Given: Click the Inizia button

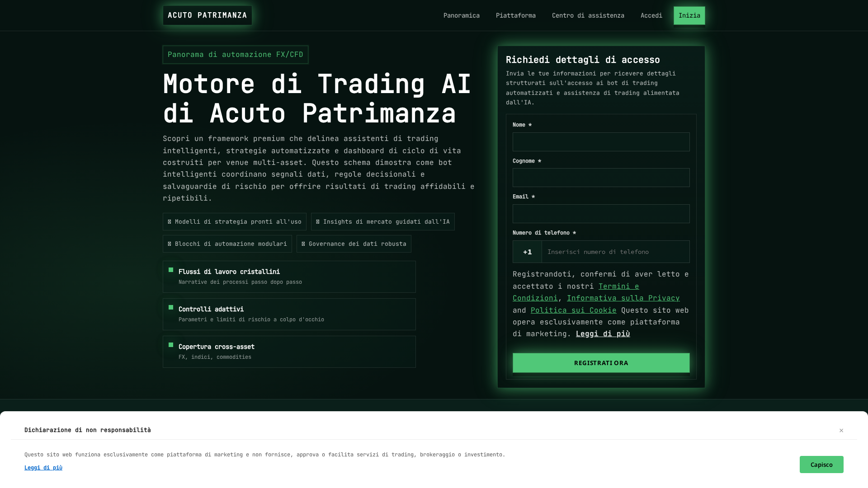Looking at the screenshot, I should point(689,15).
